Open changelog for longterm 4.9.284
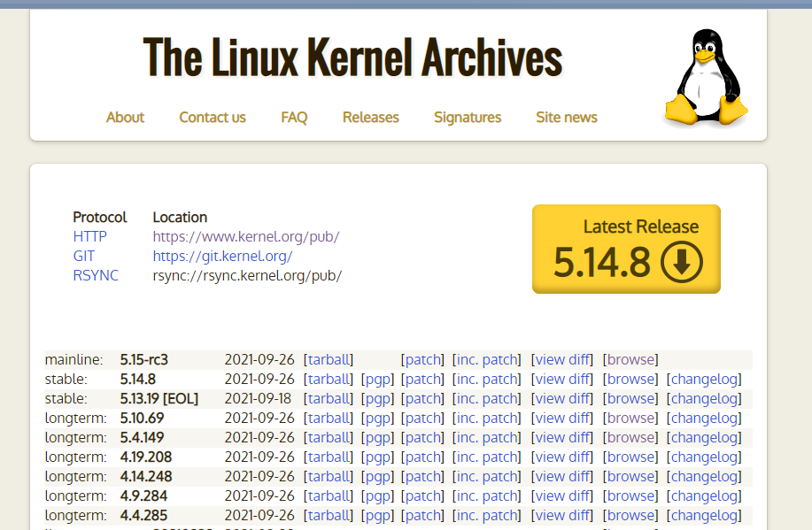This screenshot has width=812, height=530. [704, 495]
